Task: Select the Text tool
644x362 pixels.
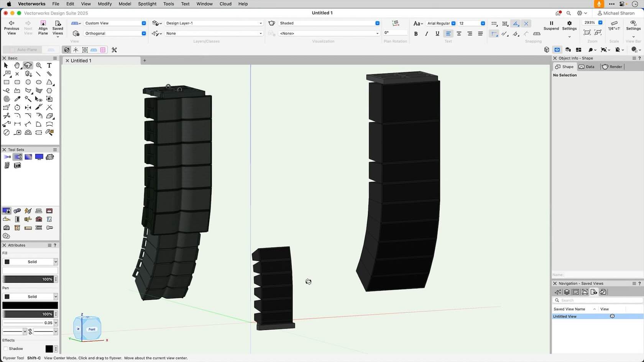Action: (49, 66)
